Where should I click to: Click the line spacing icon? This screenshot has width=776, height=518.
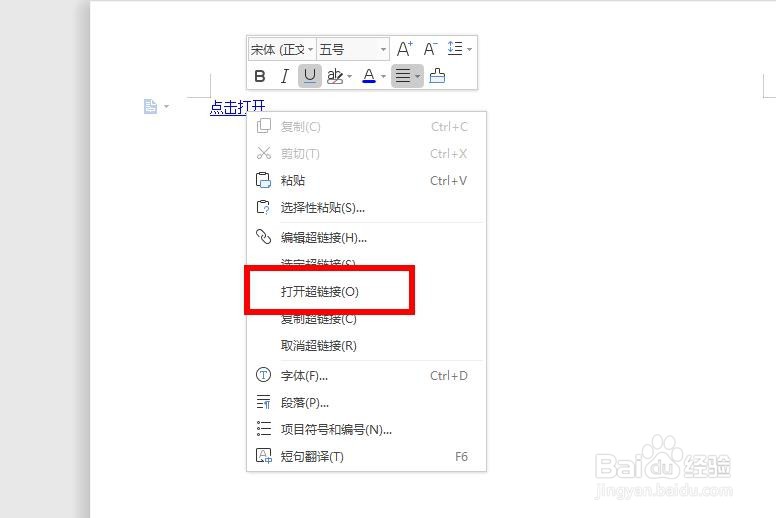455,49
